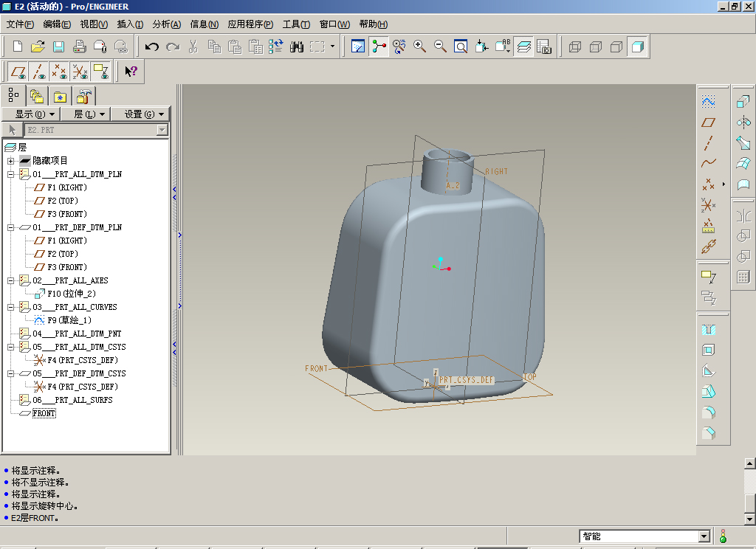Select the FRONT layer at tree bottom
The image size is (756, 549).
coord(44,413)
